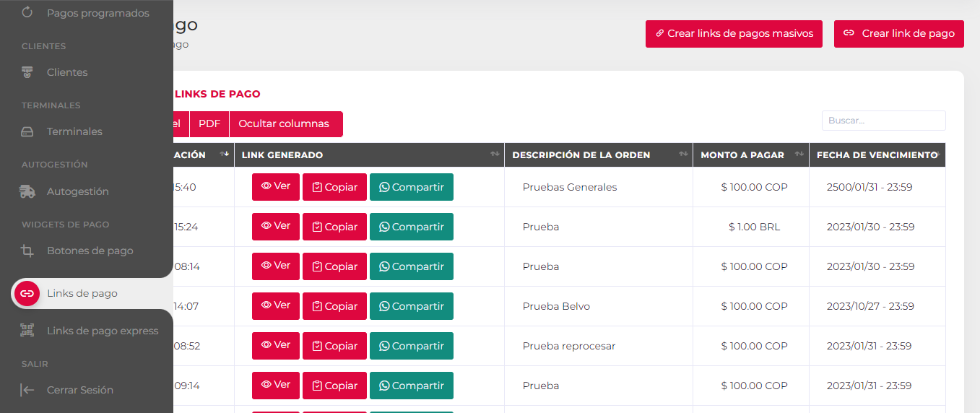Sort by Monto a Pagar column
The image size is (980, 413).
pos(799,155)
